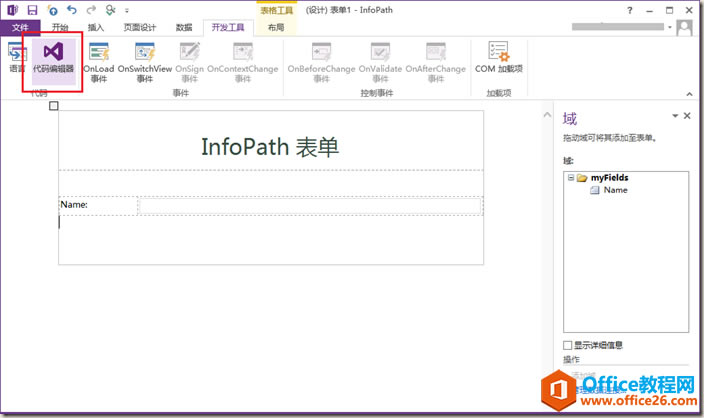Image resolution: width=704 pixels, height=418 pixels.
Task: Open the account name dropdown arrow
Action: pos(670,27)
